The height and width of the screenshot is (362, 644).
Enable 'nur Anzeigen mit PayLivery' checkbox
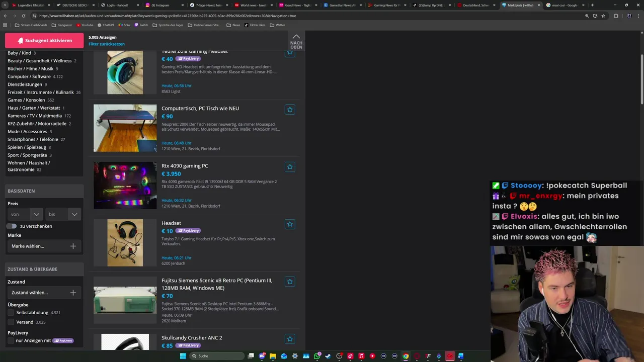pyautogui.click(x=11, y=340)
